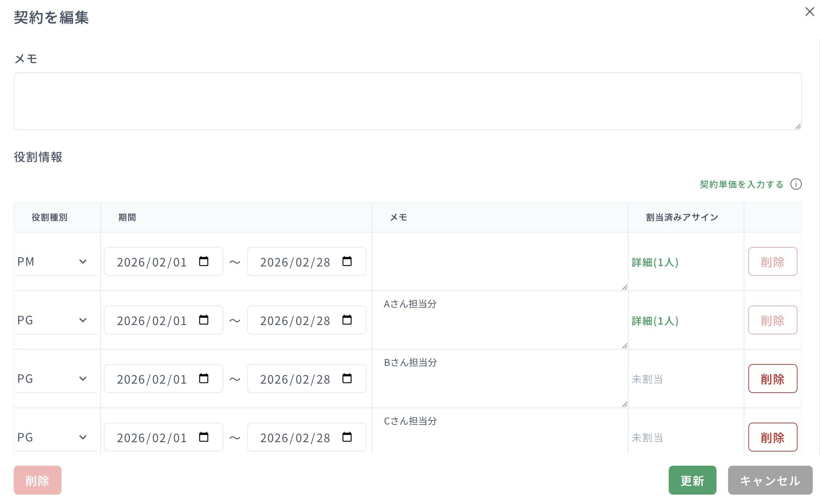Edit the Aさん担当分 memo field
The width and height of the screenshot is (820, 504).
[x=500, y=320]
